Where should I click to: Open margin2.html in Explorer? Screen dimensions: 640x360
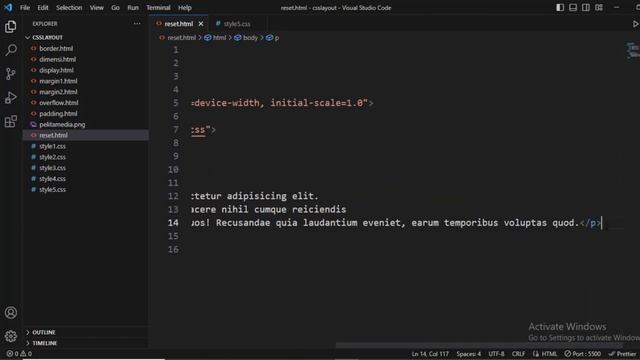tap(58, 92)
